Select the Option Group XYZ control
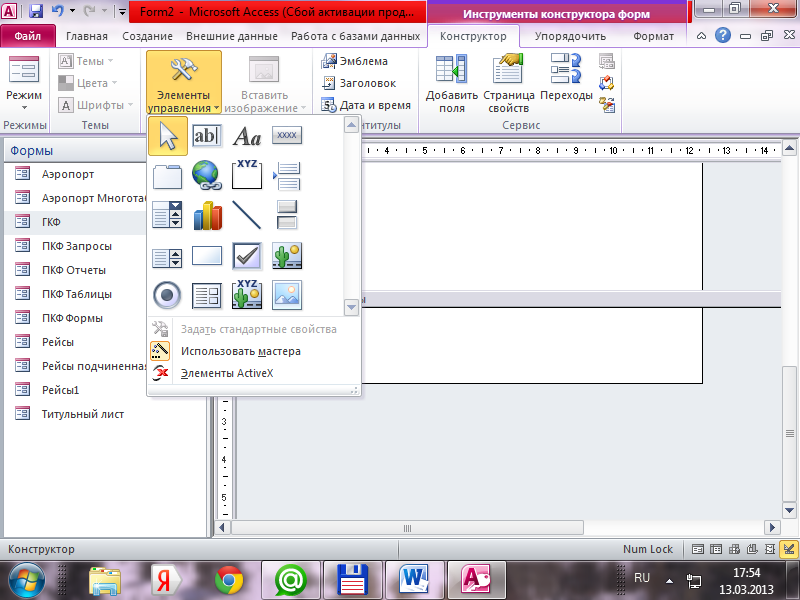Screen dimensions: 800x600 [247, 174]
